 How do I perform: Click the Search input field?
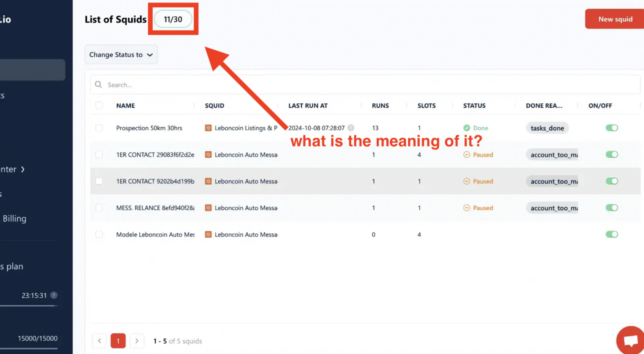pyautogui.click(x=365, y=84)
